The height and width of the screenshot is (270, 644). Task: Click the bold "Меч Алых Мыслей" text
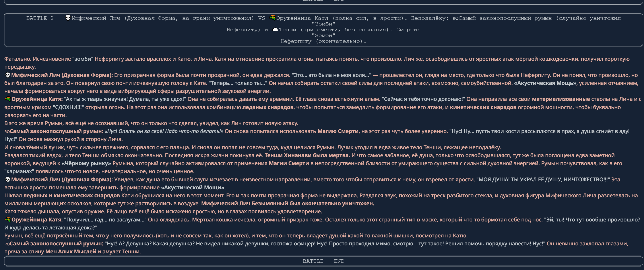click(x=71, y=251)
